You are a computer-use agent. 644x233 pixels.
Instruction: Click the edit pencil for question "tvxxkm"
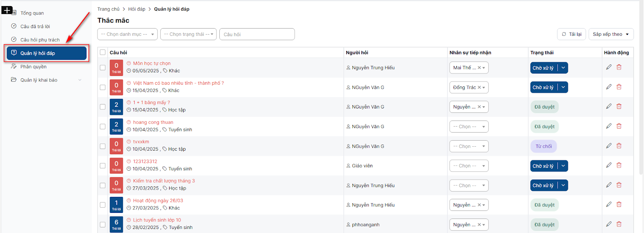[609, 146]
